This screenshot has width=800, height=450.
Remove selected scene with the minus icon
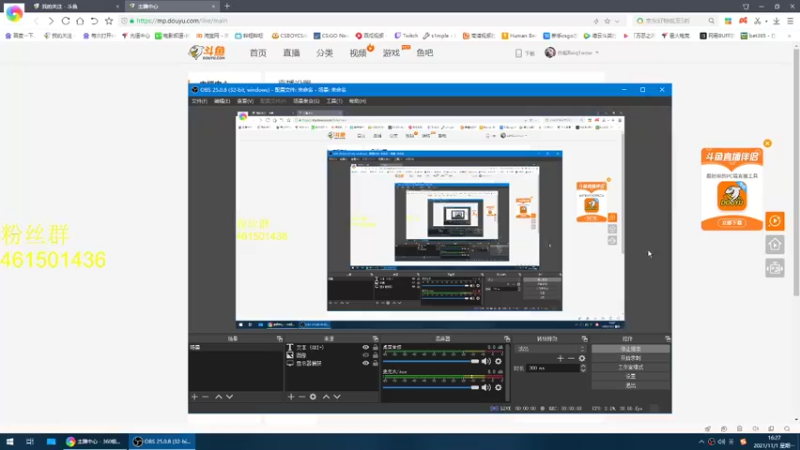(x=206, y=397)
